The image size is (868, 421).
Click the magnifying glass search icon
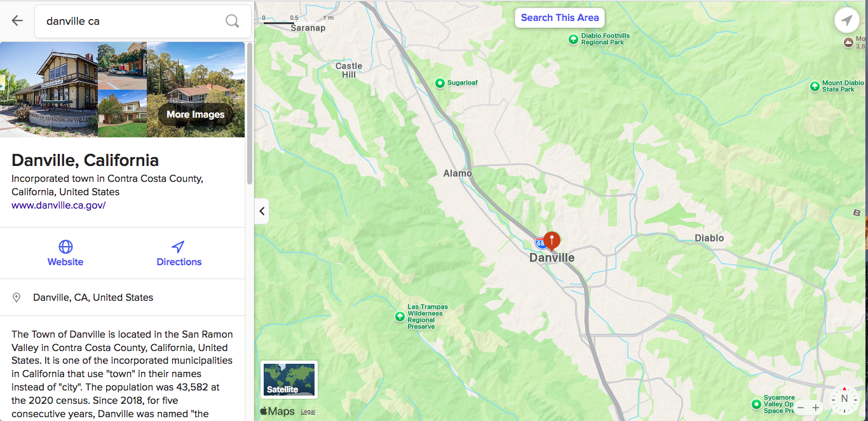pyautogui.click(x=233, y=21)
